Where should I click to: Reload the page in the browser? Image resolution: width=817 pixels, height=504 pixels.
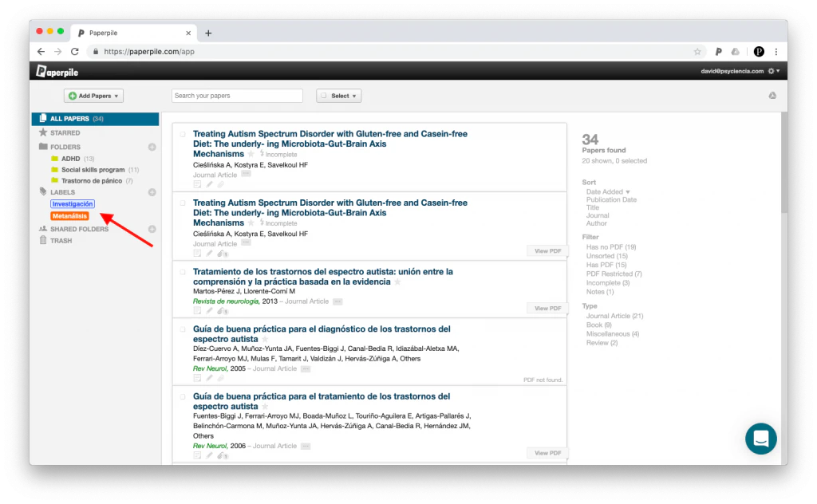(x=75, y=52)
